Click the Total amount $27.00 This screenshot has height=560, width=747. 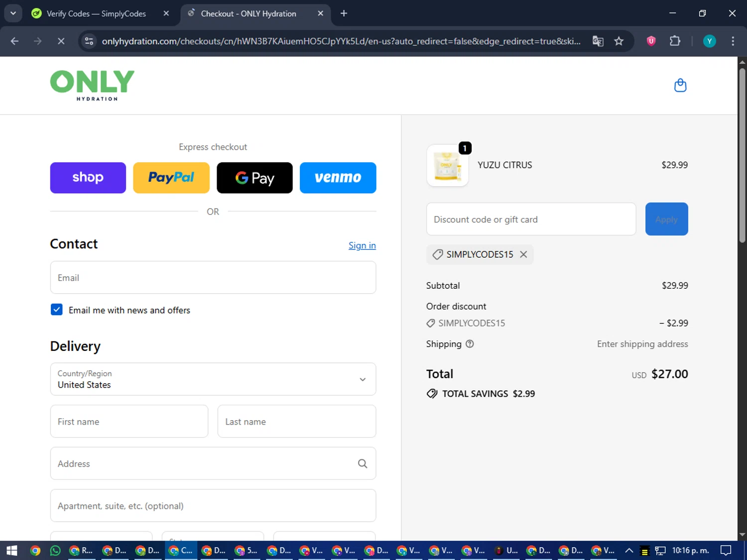pyautogui.click(x=669, y=374)
